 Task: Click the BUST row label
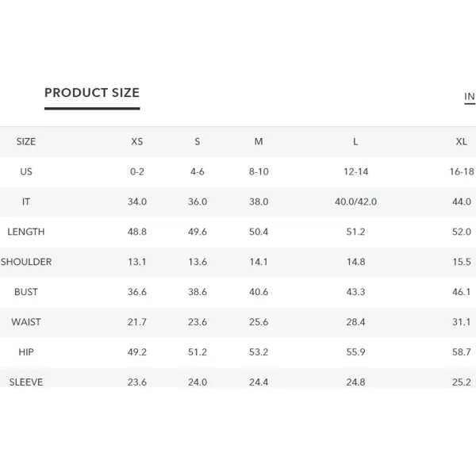click(26, 292)
